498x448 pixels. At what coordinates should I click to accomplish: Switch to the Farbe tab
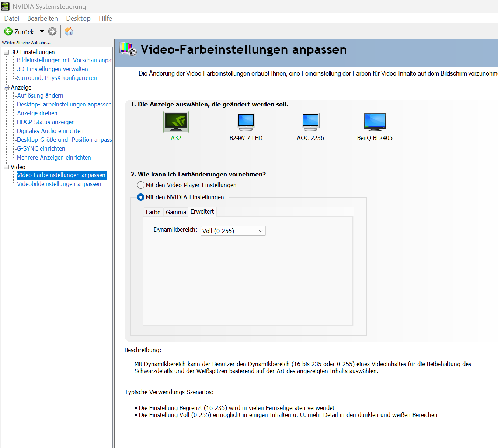coord(153,212)
